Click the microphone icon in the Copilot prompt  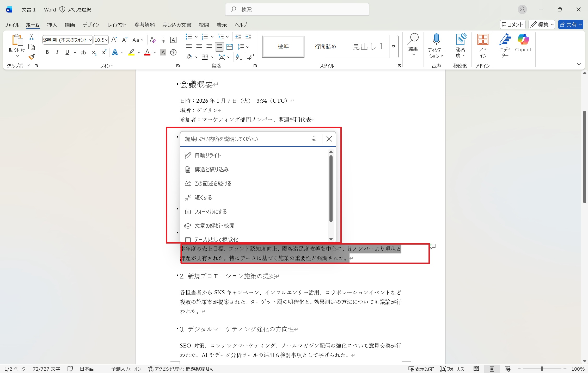[314, 139]
